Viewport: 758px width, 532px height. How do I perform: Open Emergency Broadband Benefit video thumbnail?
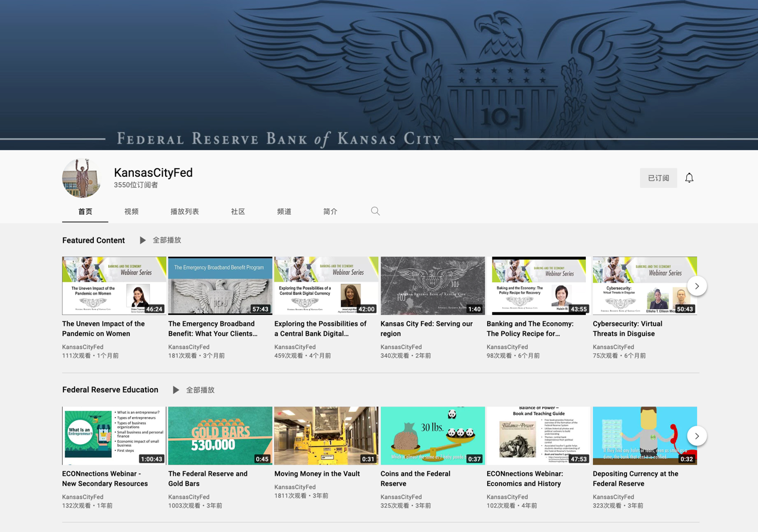click(220, 286)
